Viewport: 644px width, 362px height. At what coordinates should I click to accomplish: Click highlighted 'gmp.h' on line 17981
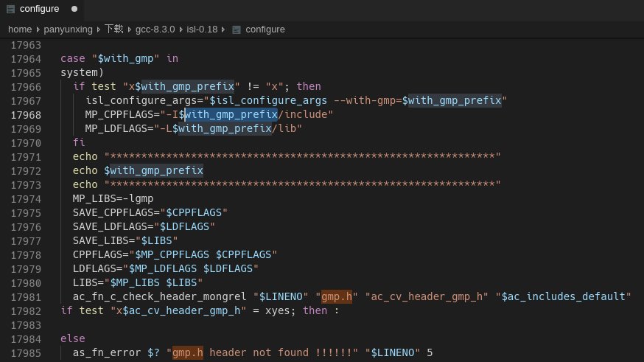(337, 296)
